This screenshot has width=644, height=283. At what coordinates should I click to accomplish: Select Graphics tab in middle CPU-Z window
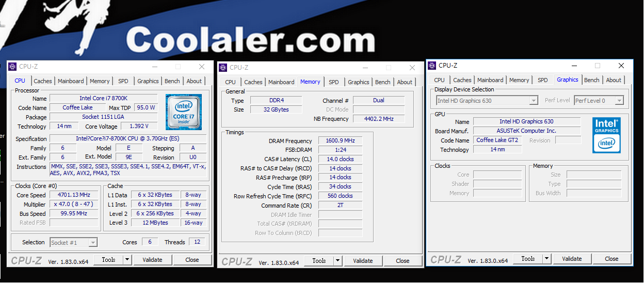(x=359, y=82)
